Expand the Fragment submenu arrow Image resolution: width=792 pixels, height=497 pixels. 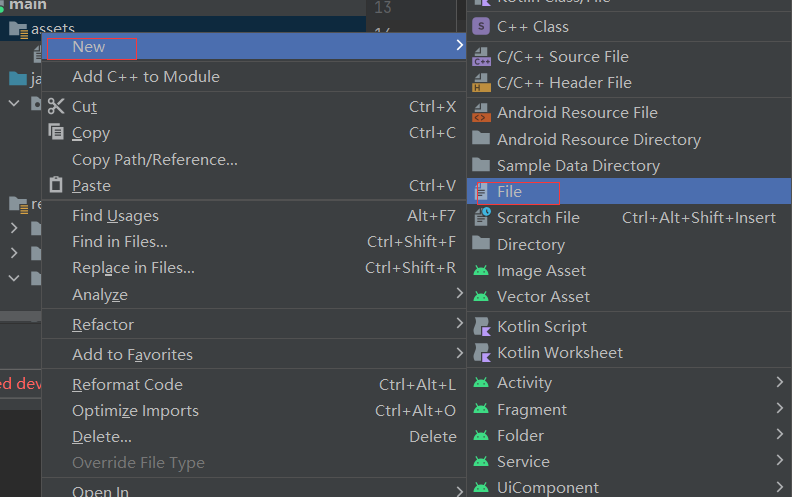click(x=779, y=409)
